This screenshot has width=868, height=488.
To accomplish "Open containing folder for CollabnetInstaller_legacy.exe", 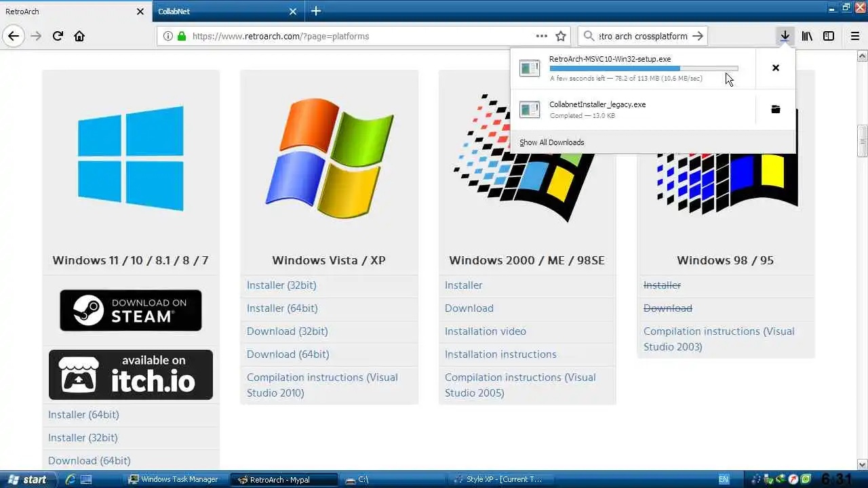I will pyautogui.click(x=776, y=109).
